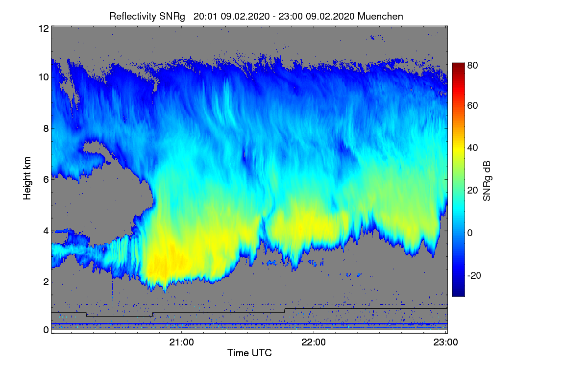Click the height axis label 4

click(46, 230)
